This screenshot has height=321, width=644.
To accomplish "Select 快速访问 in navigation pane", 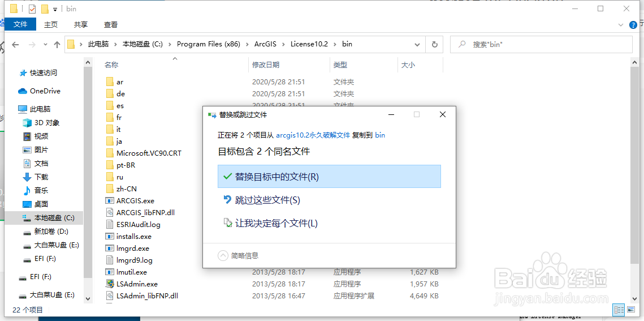I will coord(43,73).
